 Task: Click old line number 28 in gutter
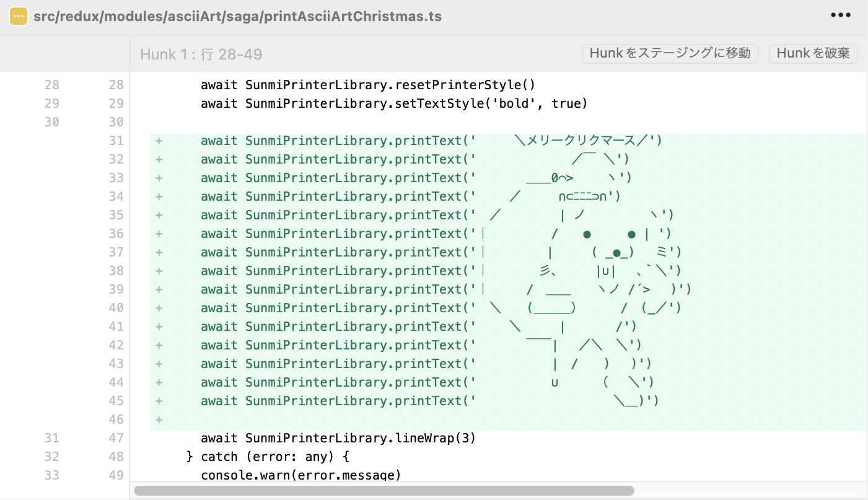click(x=52, y=85)
